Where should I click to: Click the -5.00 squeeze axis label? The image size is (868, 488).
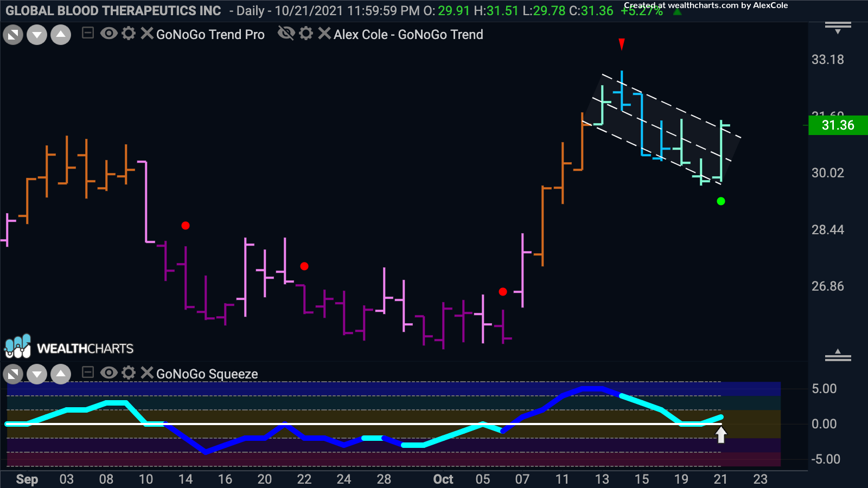pyautogui.click(x=826, y=459)
